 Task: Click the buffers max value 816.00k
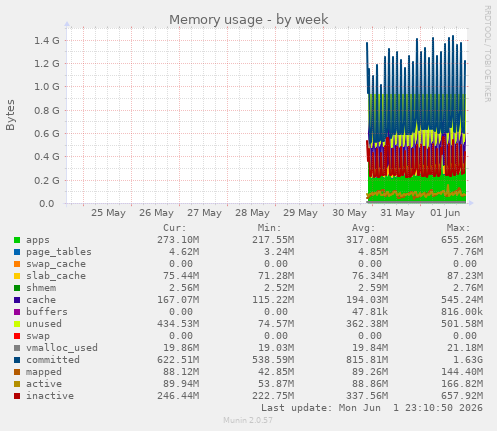coord(462,312)
